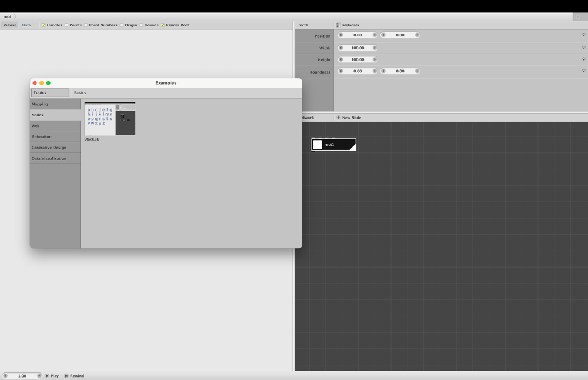
Task: Click the rect1 node white icon
Action: click(318, 145)
